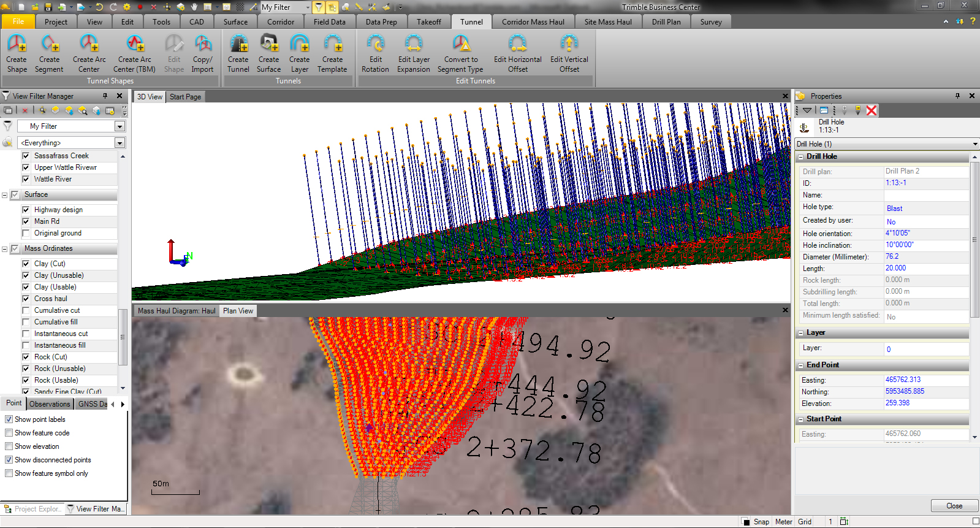Click the Close button in Properties panel
Image resolution: width=980 pixels, height=528 pixels.
(954, 506)
